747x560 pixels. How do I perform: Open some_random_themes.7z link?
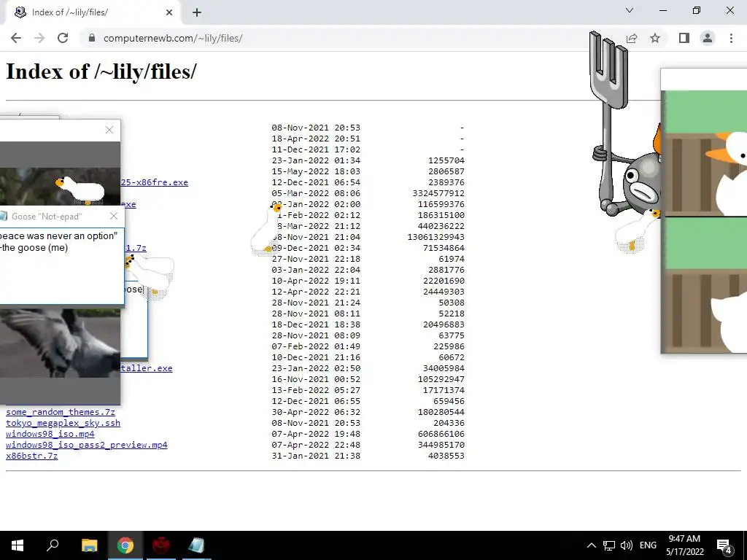[61, 412]
